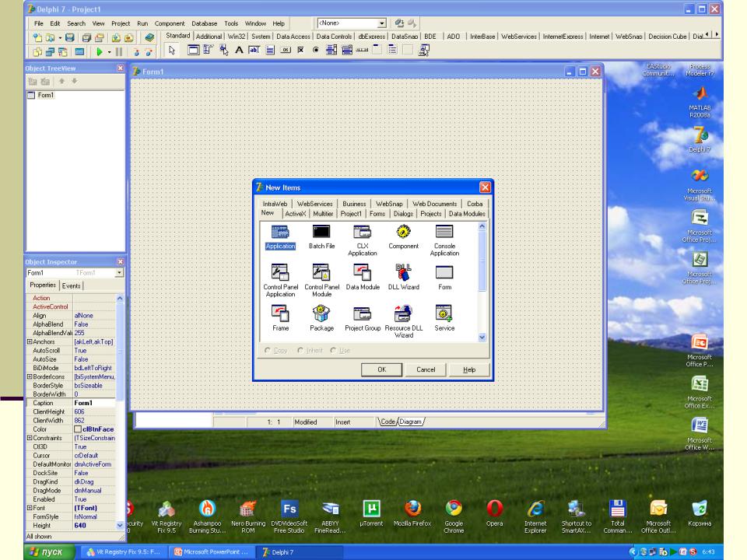Select the Service item icon

click(x=444, y=313)
